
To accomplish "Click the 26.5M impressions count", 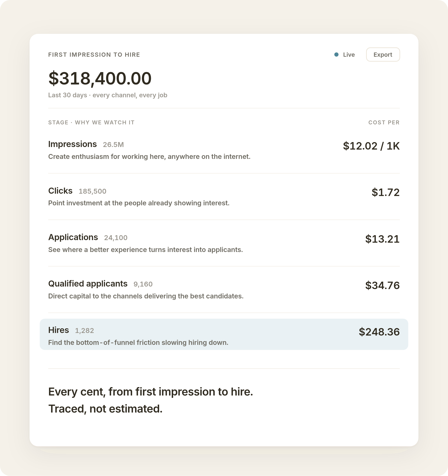I will point(113,145).
